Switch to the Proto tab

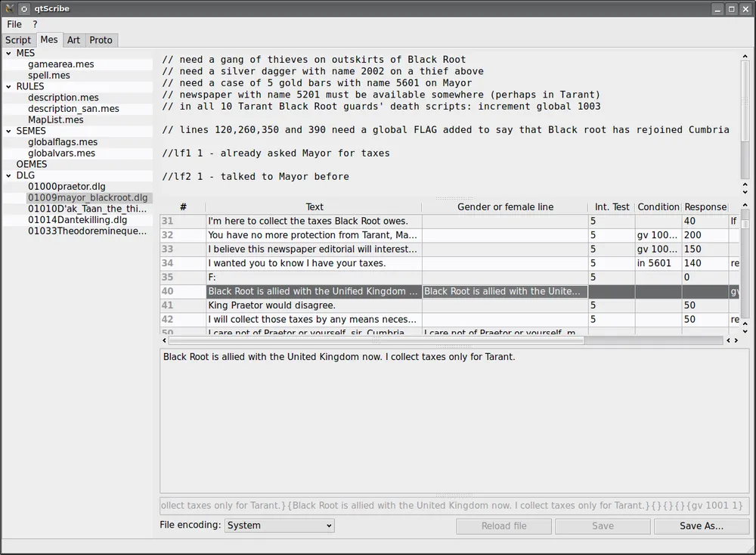(101, 40)
